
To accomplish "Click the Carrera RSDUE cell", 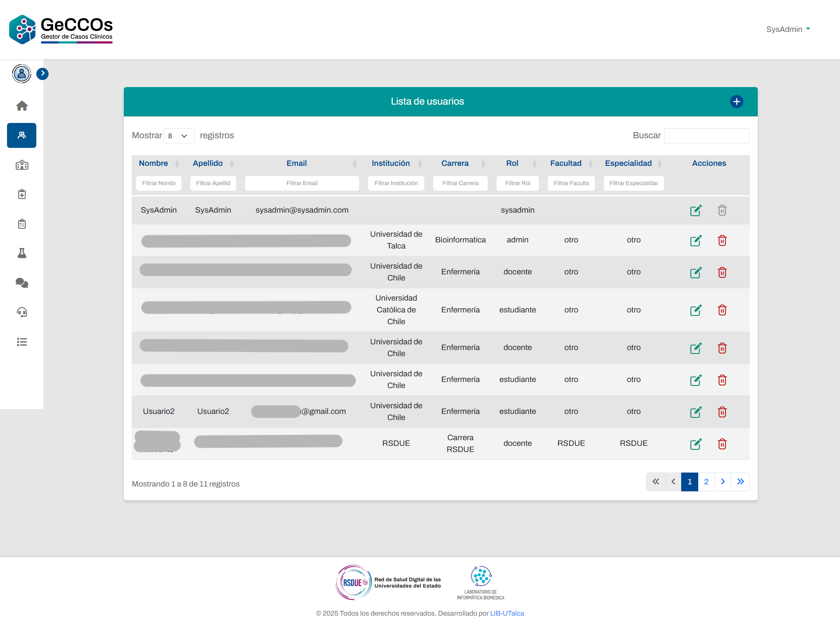I will [460, 443].
